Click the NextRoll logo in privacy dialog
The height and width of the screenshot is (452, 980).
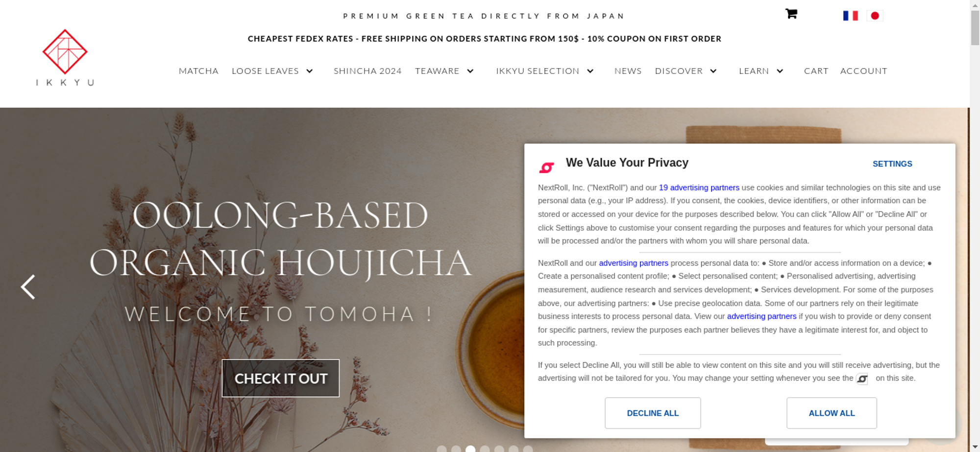546,167
